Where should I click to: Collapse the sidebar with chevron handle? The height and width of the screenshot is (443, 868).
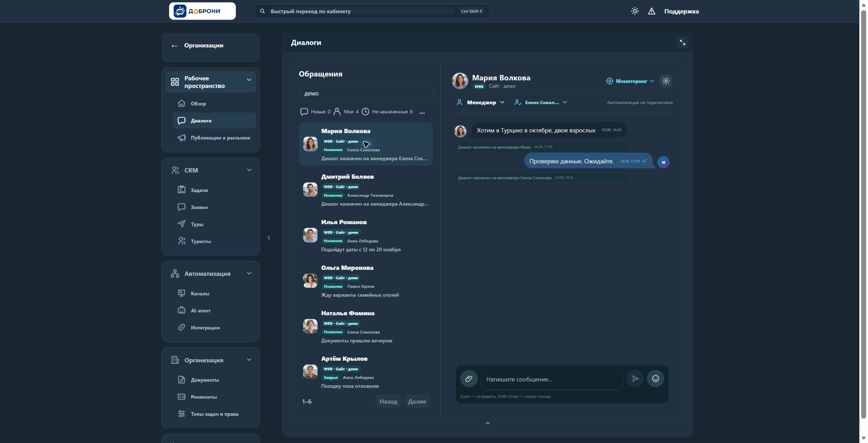coord(269,238)
